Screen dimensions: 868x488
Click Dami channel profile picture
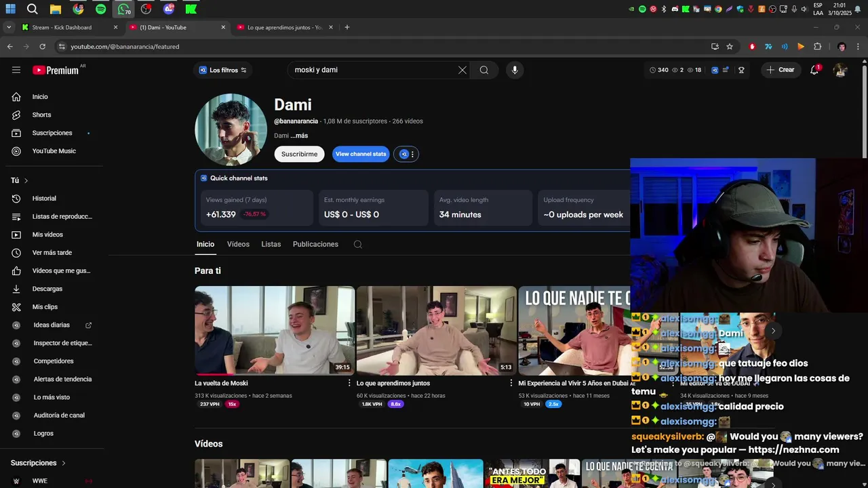(231, 129)
